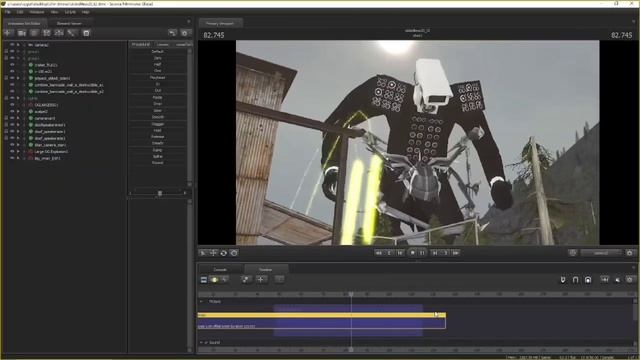Toggle the work camera icon beside camera2
The width and height of the screenshot is (640, 360).
573,253
